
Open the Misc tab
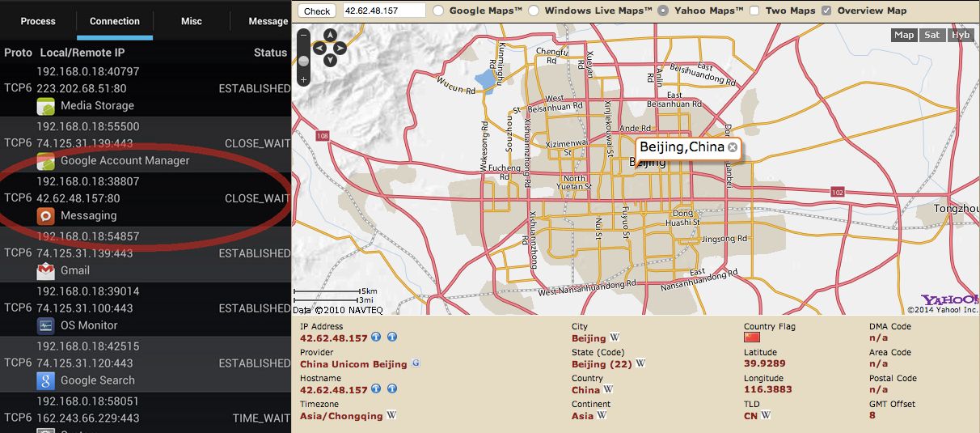192,21
